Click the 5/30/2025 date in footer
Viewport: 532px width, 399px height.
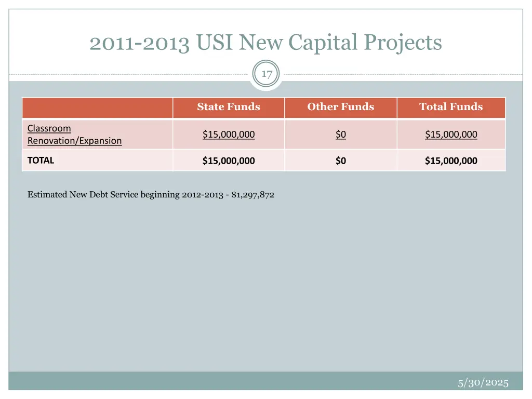(483, 383)
